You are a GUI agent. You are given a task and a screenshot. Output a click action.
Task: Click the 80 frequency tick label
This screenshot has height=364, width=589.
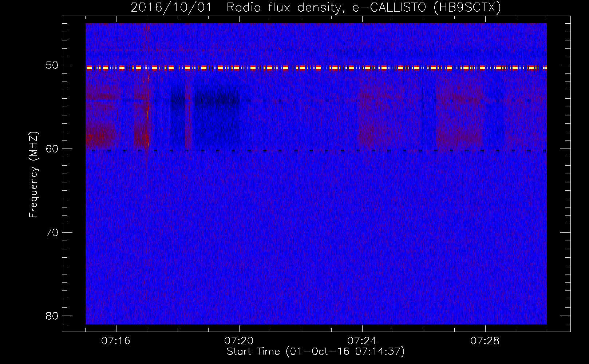(52, 316)
